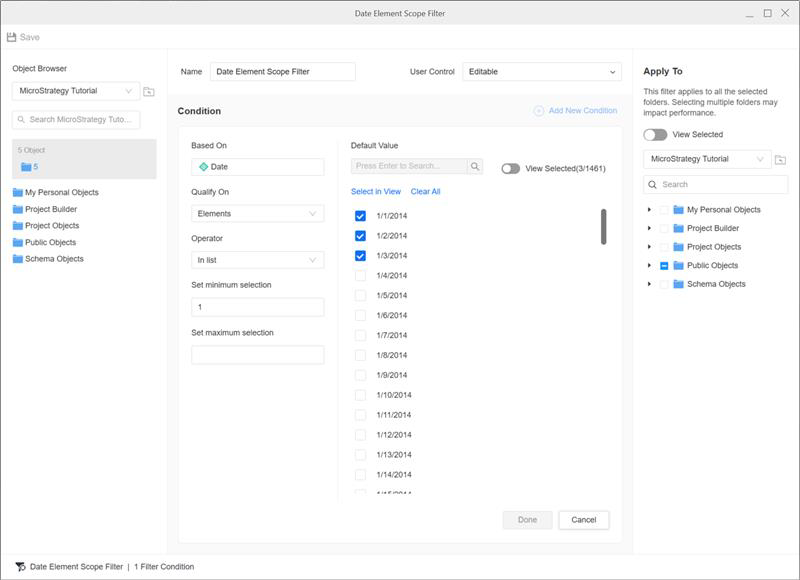Expand Public Objects in Apply To tree

[x=649, y=266]
